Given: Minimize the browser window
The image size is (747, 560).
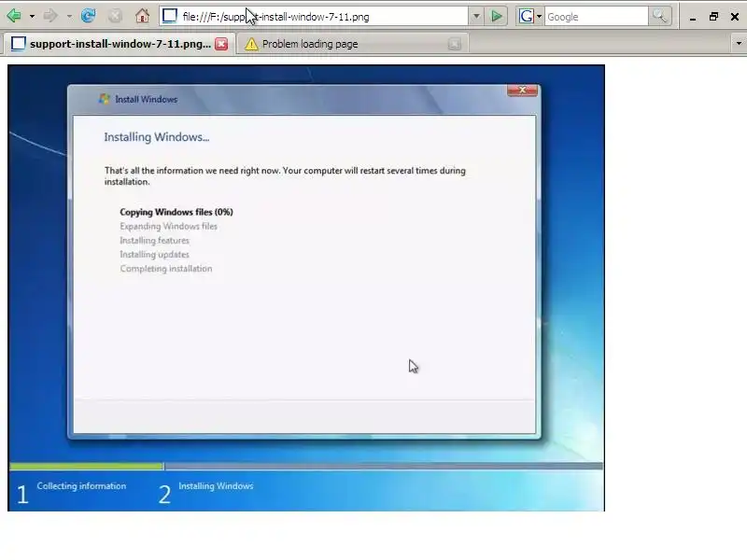Looking at the screenshot, I should [x=693, y=17].
